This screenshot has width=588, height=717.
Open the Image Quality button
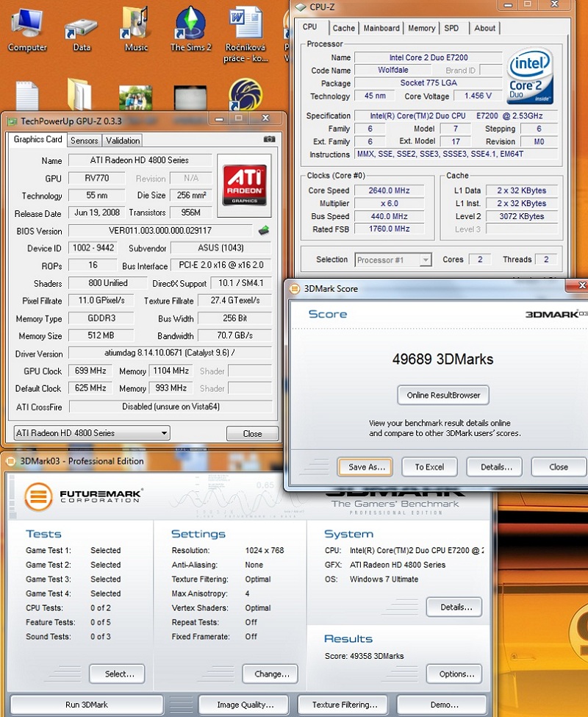pos(244,704)
